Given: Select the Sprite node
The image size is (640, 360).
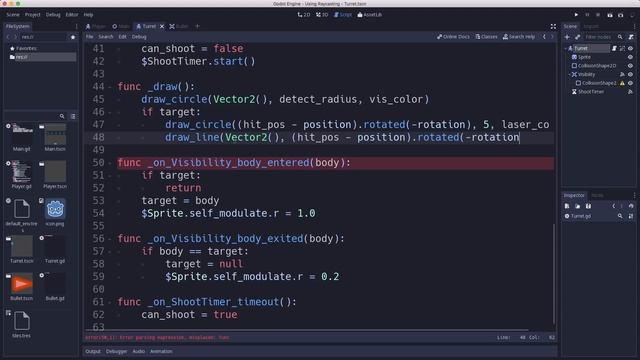Looking at the screenshot, I should click(584, 57).
